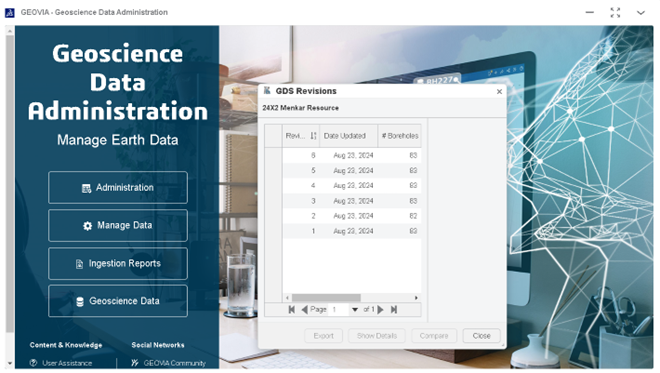Click the Close button in dialog
The width and height of the screenshot is (660, 373).
pyautogui.click(x=482, y=336)
